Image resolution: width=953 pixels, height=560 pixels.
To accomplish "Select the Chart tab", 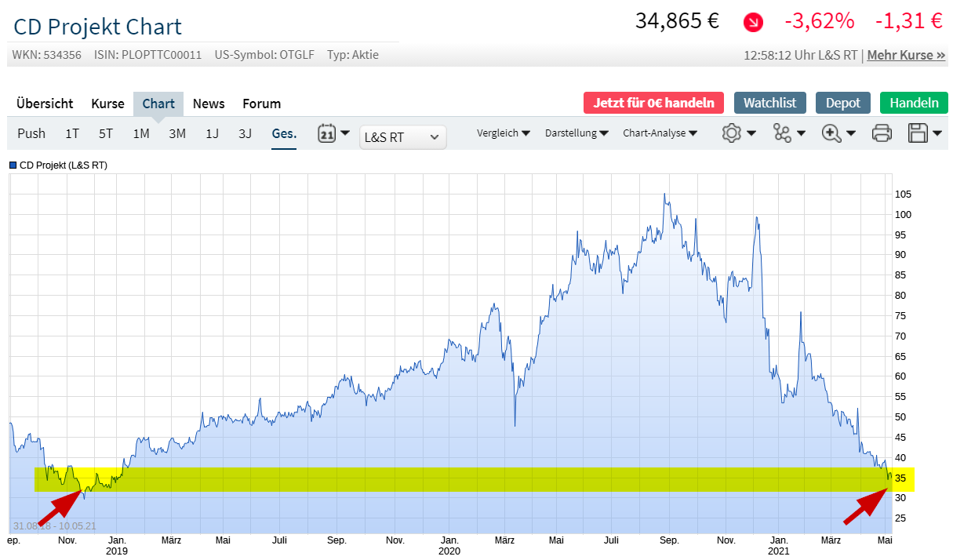I will coord(158,104).
